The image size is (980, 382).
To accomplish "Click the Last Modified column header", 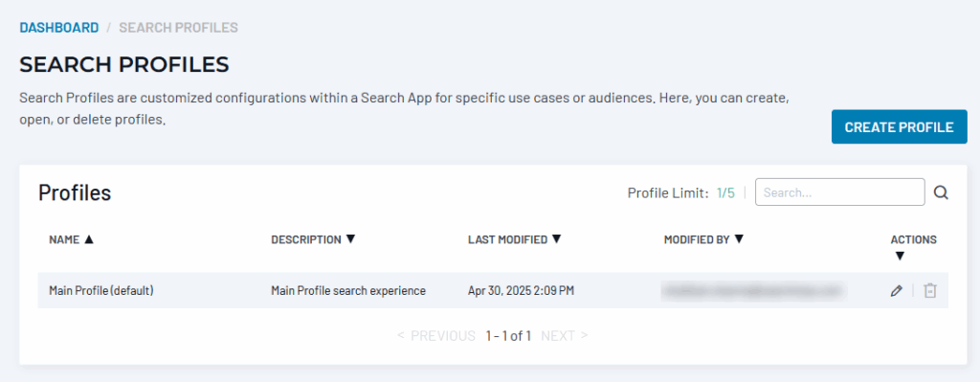I will [507, 239].
